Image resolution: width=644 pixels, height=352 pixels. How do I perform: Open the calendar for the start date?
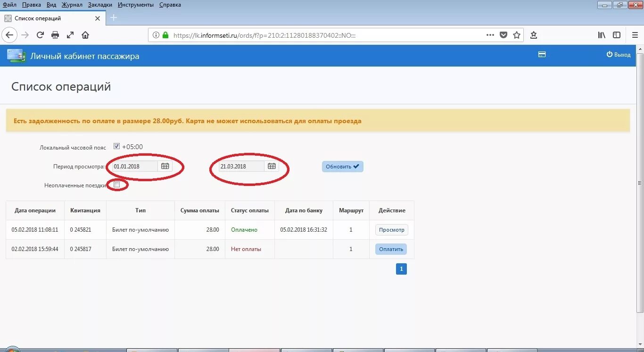pyautogui.click(x=165, y=166)
